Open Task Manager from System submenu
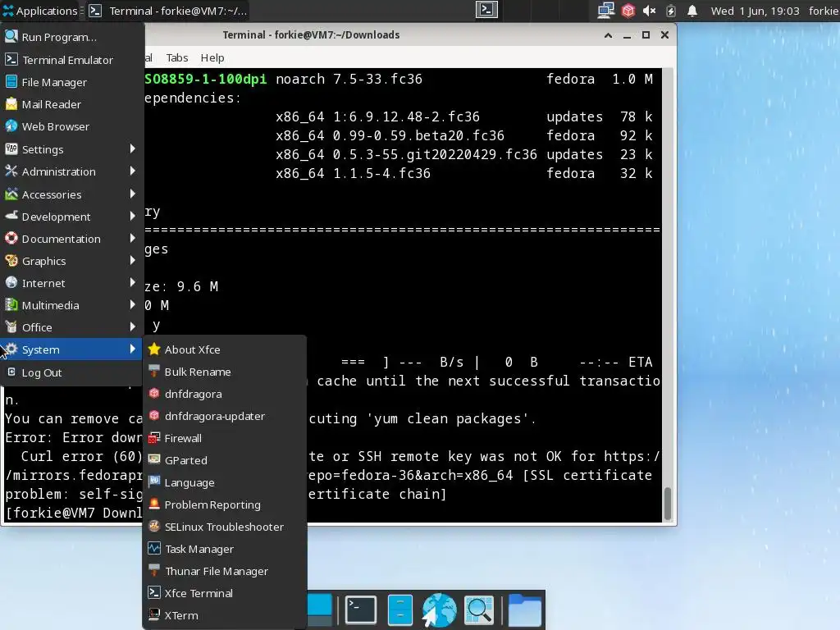 click(225, 549)
